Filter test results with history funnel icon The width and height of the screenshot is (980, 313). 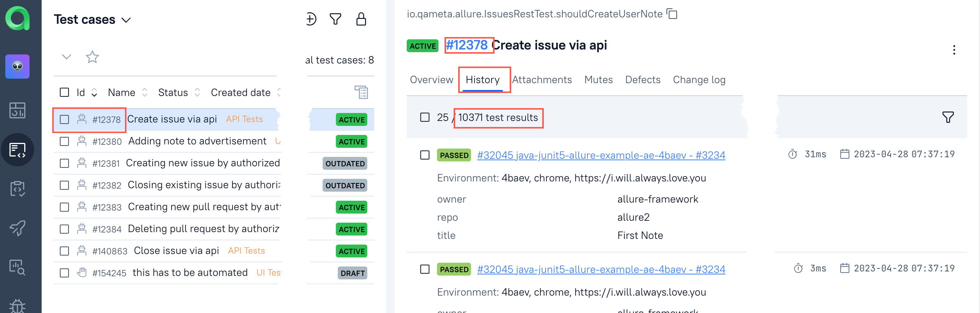pos(947,117)
